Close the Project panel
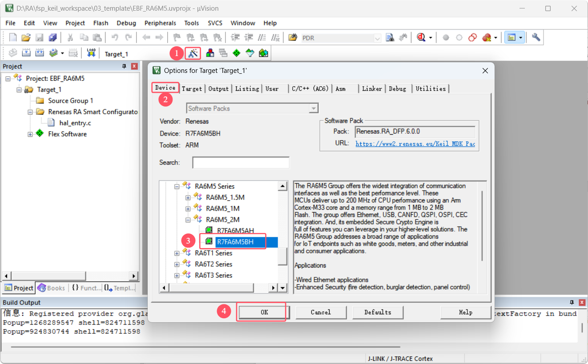Image resolution: width=588 pixels, height=364 pixels. [x=134, y=66]
